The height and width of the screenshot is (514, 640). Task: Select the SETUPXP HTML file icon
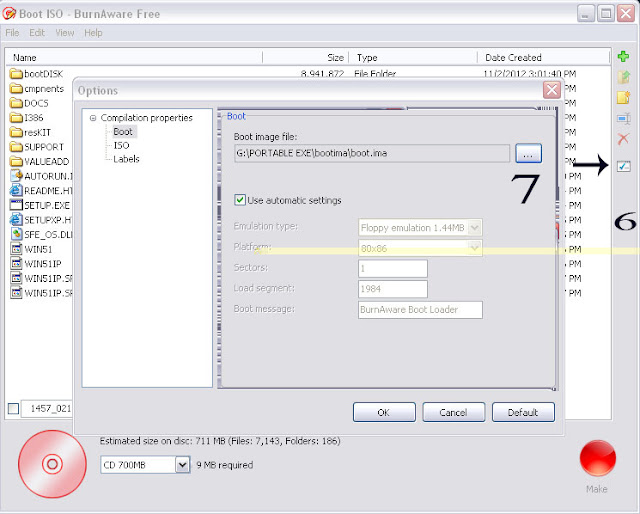[16, 220]
